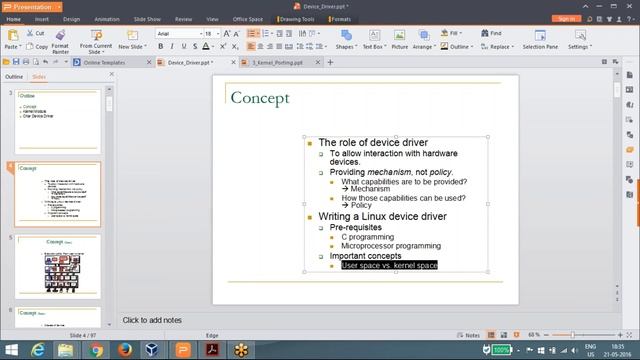Switch to the Outline pane tab
Screen dimensions: 640x360
coord(14,77)
